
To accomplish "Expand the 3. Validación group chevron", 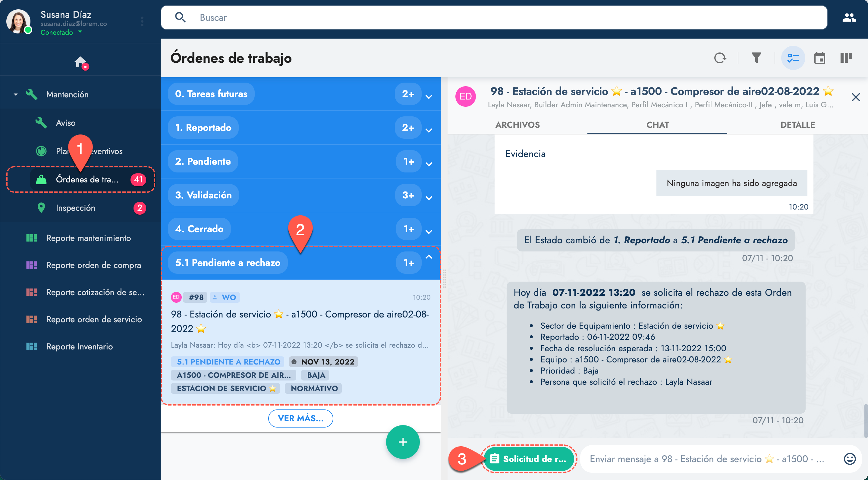I will coord(429,198).
